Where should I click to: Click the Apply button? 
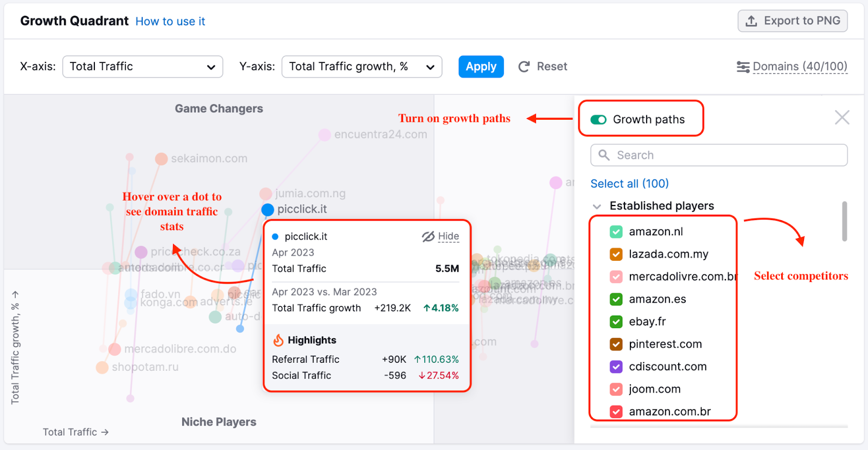481,67
